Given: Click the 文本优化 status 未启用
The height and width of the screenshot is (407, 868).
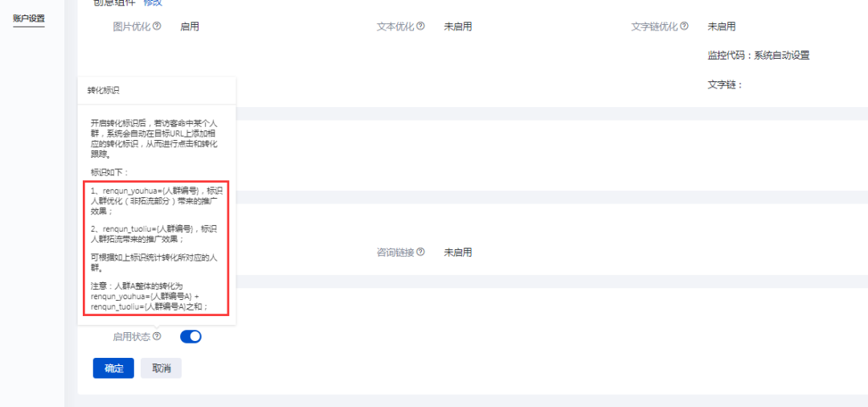Looking at the screenshot, I should (x=458, y=26).
